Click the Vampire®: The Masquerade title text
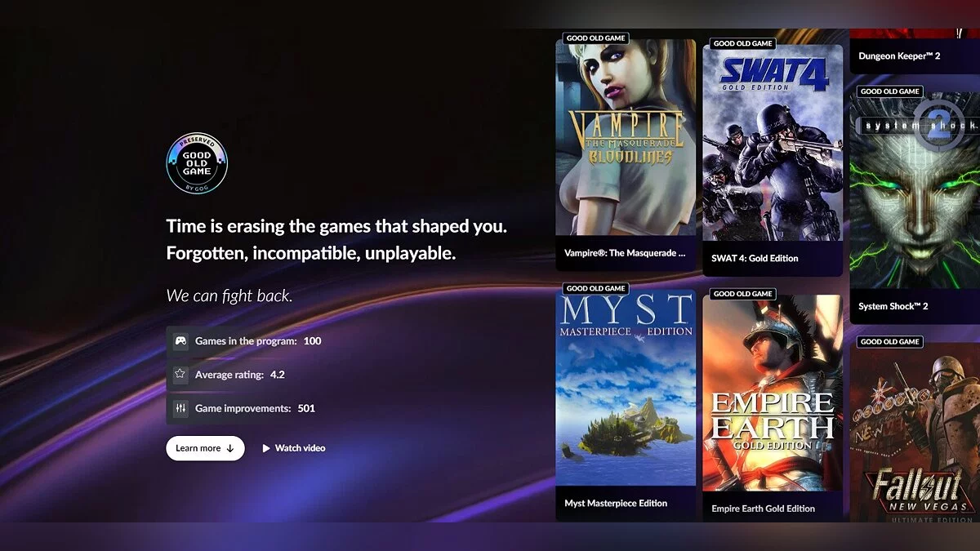Screen dimensions: 980x551 tap(625, 253)
